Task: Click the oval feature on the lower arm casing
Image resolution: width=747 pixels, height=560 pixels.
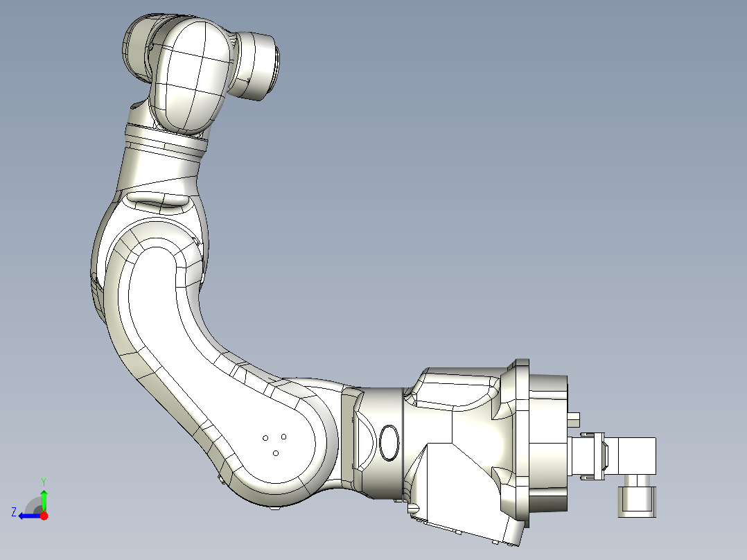Action: (388, 442)
